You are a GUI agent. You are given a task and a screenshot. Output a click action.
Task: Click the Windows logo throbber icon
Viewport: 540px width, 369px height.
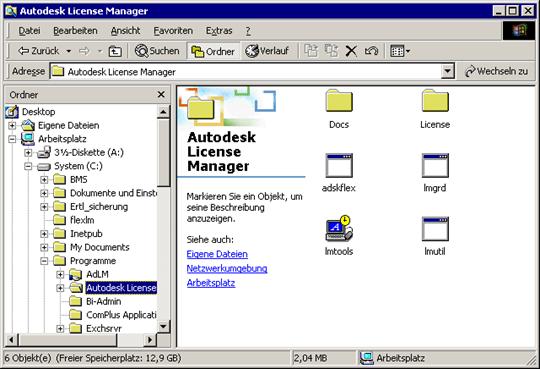pos(519,31)
